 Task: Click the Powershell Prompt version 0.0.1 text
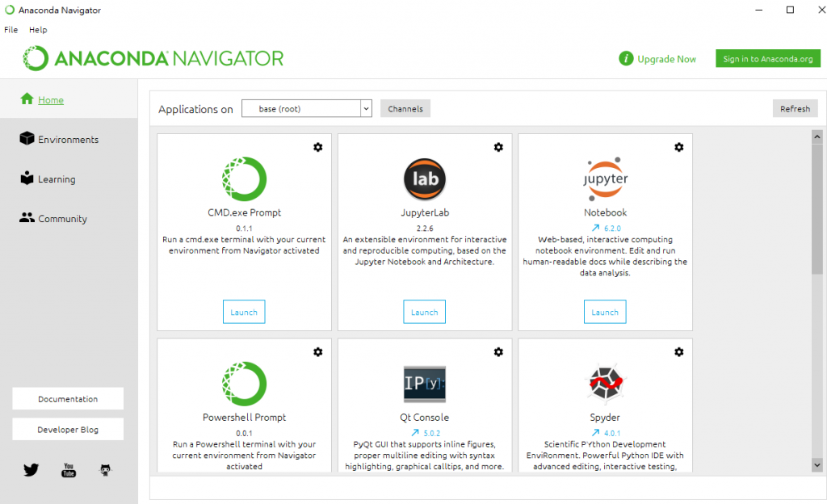244,433
